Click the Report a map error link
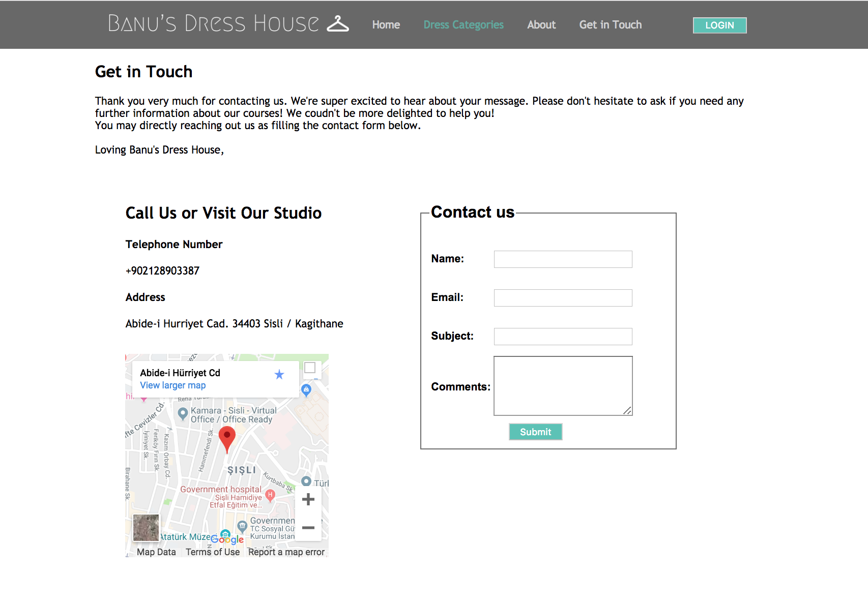The image size is (868, 604). 286,552
